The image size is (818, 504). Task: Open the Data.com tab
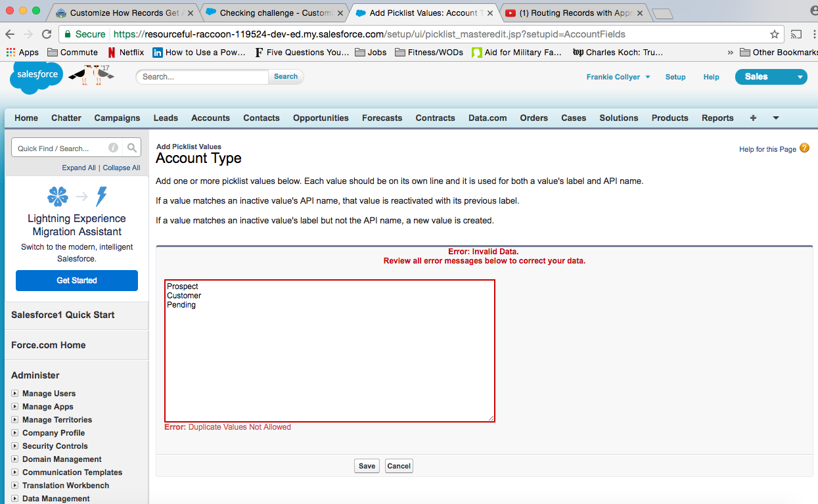point(488,118)
